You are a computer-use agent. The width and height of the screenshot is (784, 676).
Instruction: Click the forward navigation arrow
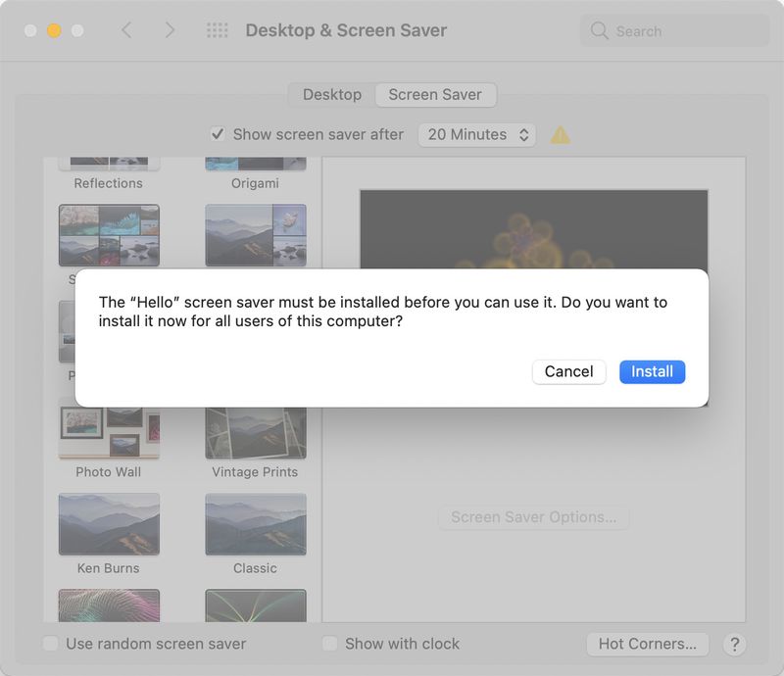click(170, 30)
